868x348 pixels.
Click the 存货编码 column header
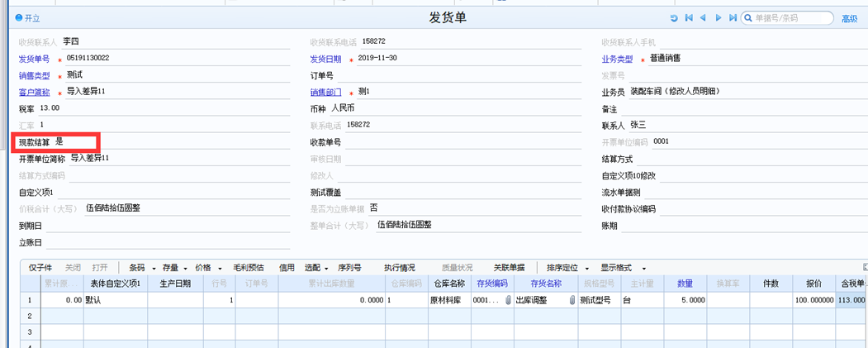[x=492, y=284]
